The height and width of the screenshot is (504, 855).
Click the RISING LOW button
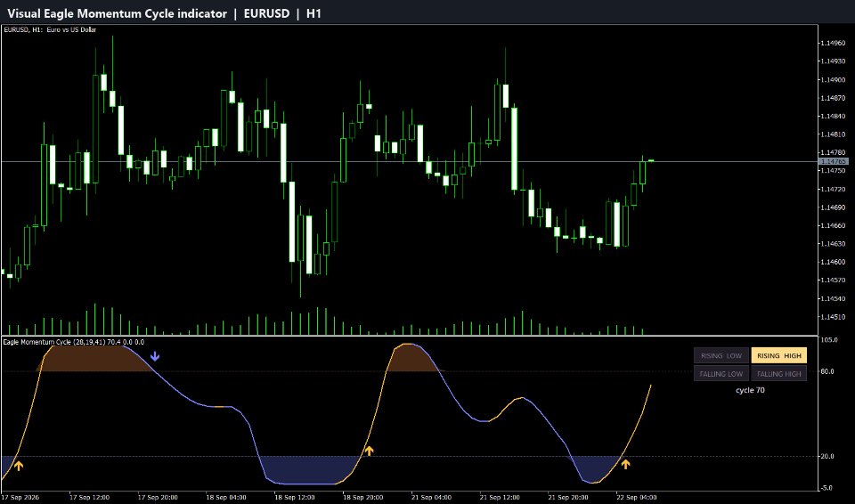coord(721,355)
